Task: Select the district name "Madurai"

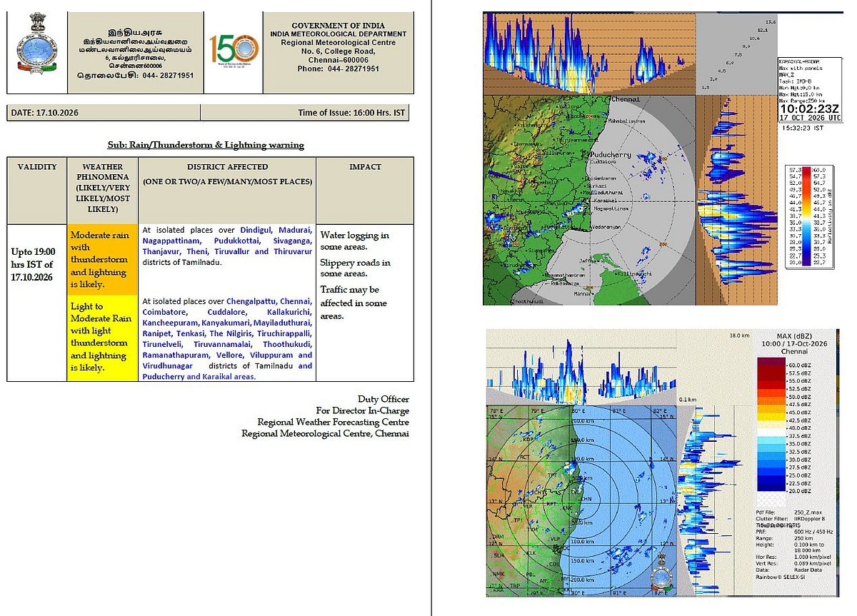Action: click(x=296, y=230)
